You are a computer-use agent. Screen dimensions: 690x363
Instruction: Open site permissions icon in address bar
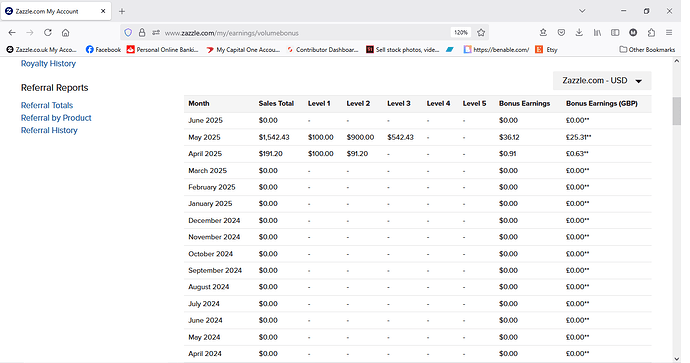(x=156, y=33)
